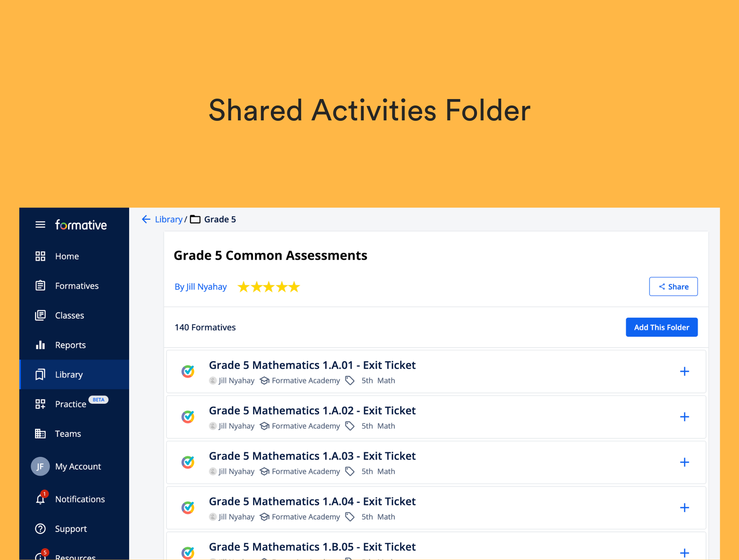The image size is (739, 560).
Task: Select the Formatives clipboard icon
Action: point(40,285)
